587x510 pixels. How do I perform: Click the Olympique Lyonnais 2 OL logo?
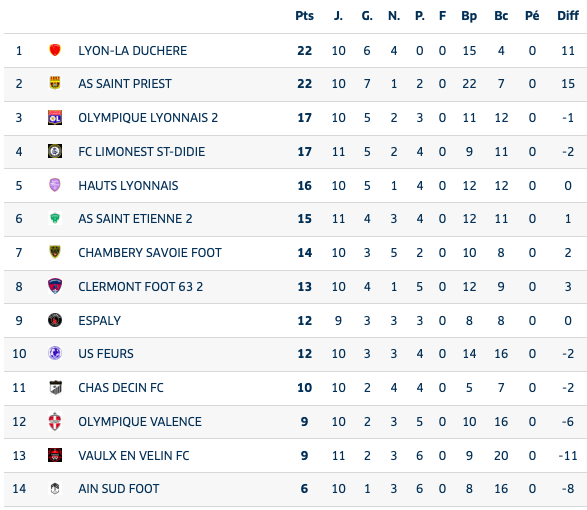pos(55,118)
